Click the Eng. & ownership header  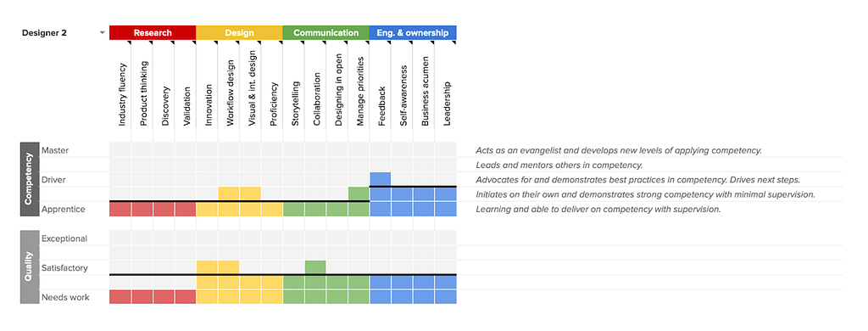pyautogui.click(x=413, y=33)
